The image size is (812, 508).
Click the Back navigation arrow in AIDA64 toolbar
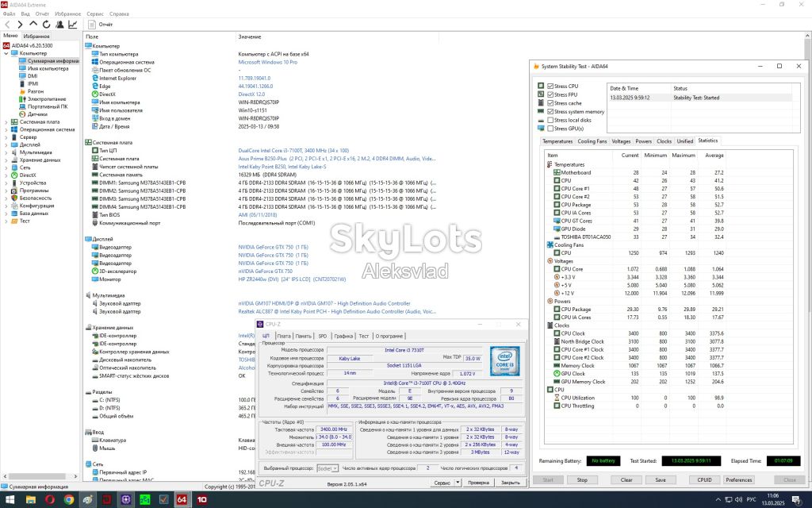[x=7, y=25]
